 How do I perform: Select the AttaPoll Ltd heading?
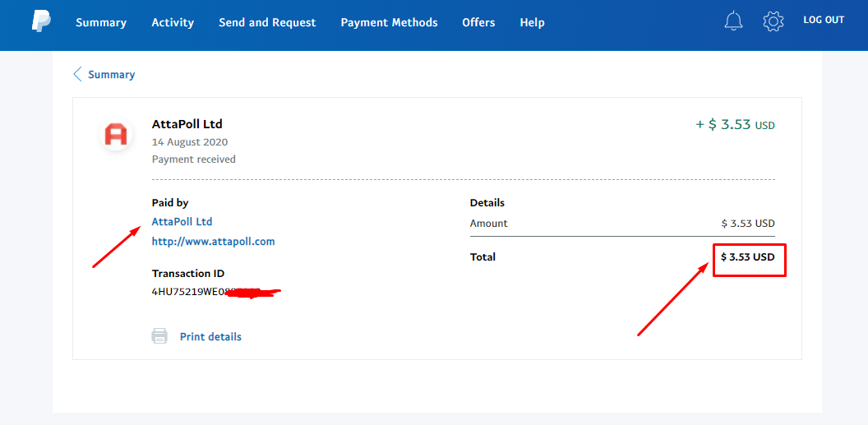click(187, 124)
